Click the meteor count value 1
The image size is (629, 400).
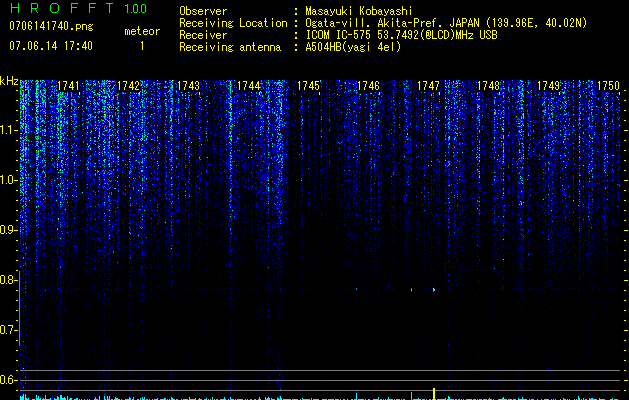(x=142, y=46)
